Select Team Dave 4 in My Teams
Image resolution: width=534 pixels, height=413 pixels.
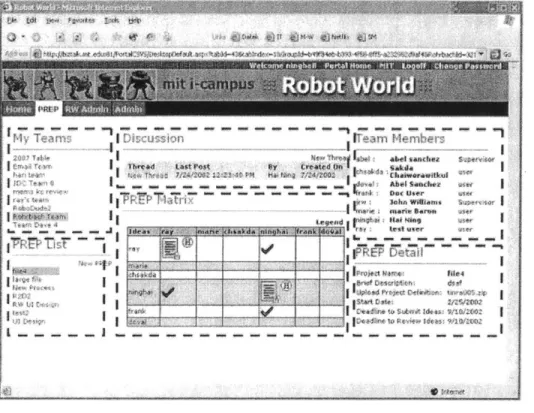pyautogui.click(x=35, y=225)
